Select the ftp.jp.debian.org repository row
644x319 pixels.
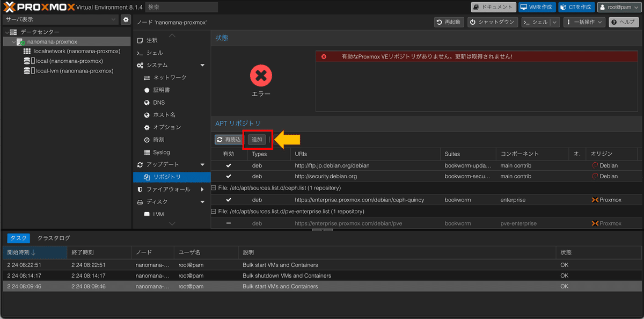[x=427, y=165]
